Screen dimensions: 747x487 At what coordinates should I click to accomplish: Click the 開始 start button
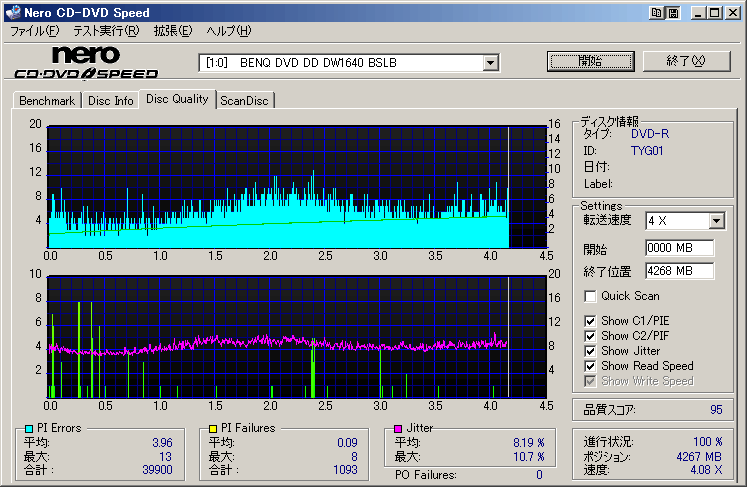click(x=591, y=61)
